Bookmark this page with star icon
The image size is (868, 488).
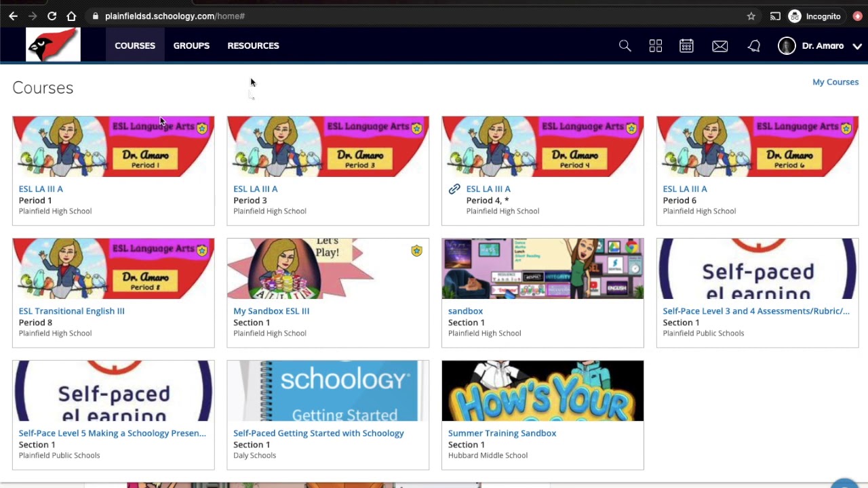[x=751, y=16]
